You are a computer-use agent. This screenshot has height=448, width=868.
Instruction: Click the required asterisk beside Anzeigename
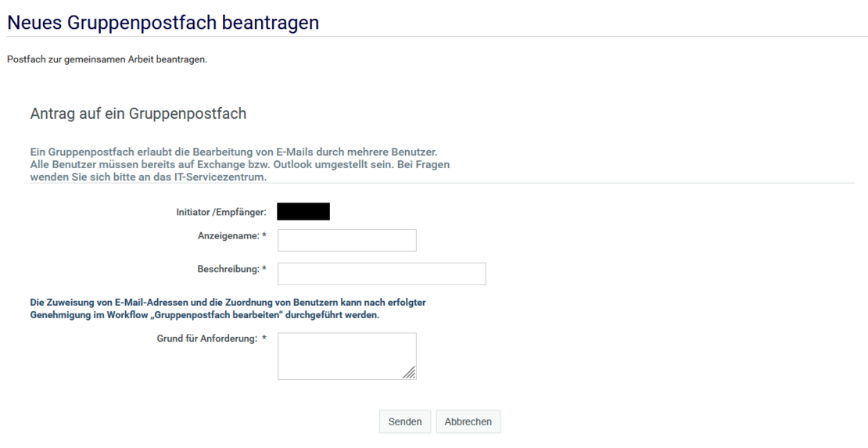coord(264,235)
